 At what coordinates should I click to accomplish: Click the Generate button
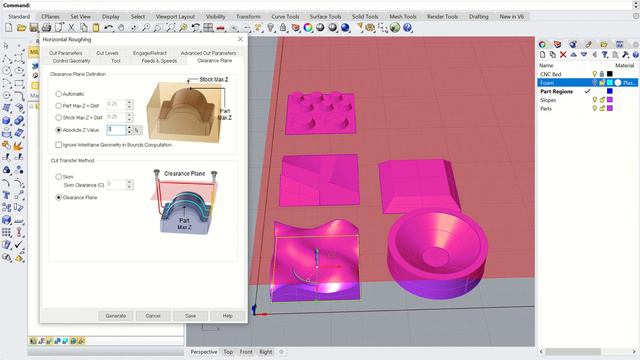pyautogui.click(x=116, y=316)
